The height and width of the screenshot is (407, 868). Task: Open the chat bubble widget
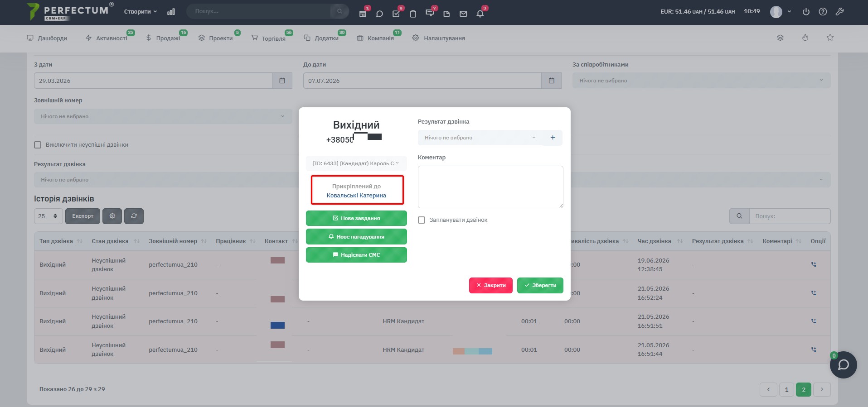point(843,364)
